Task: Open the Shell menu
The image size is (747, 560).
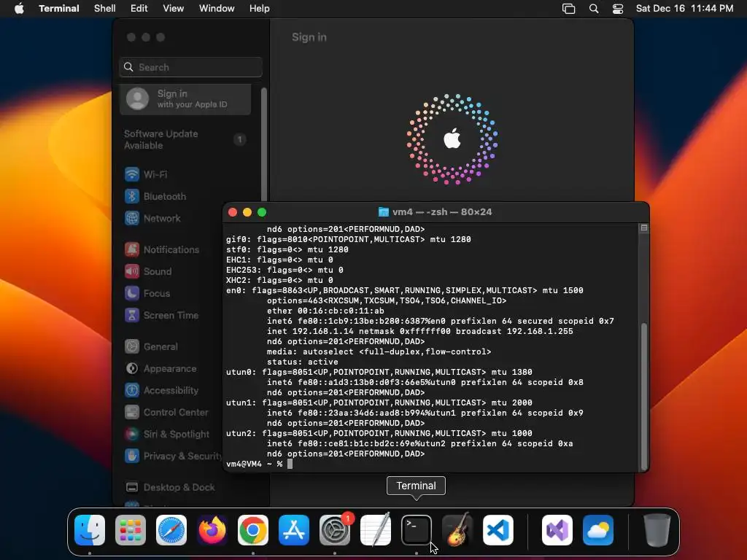Action: 105,9
